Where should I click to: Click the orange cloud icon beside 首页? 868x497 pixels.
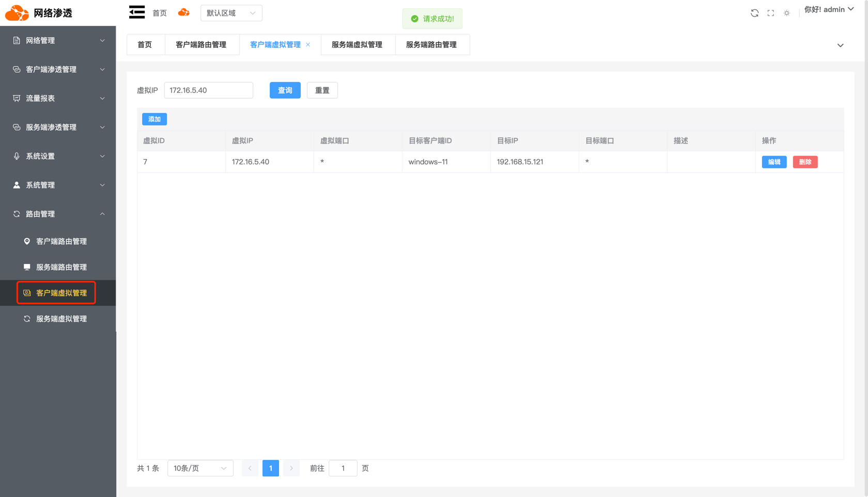[x=184, y=12]
